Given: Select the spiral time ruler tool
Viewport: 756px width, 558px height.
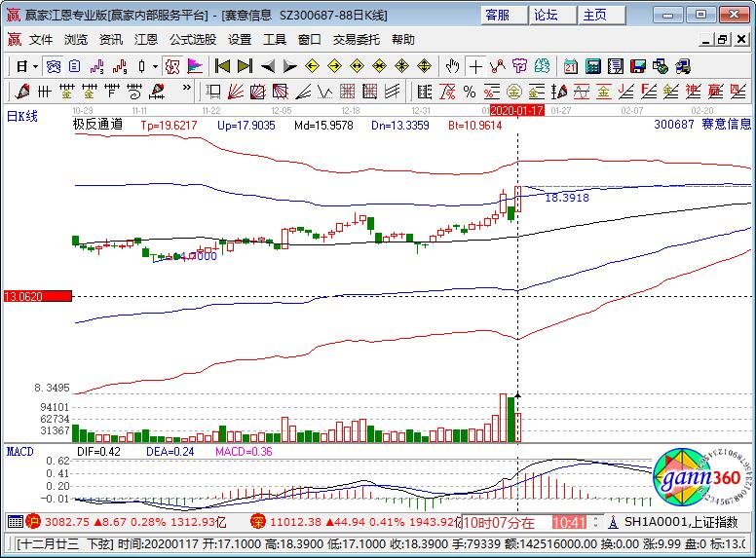Looking at the screenshot, I should tap(134, 92).
